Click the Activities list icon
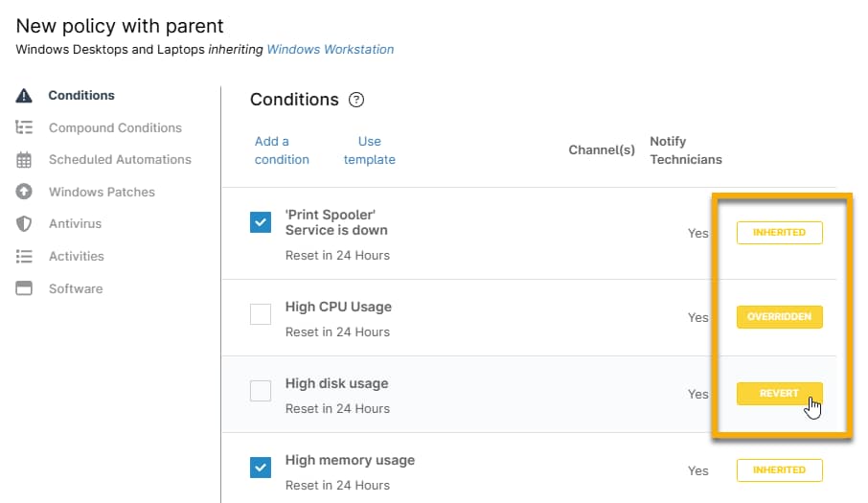868x503 pixels. 25,256
